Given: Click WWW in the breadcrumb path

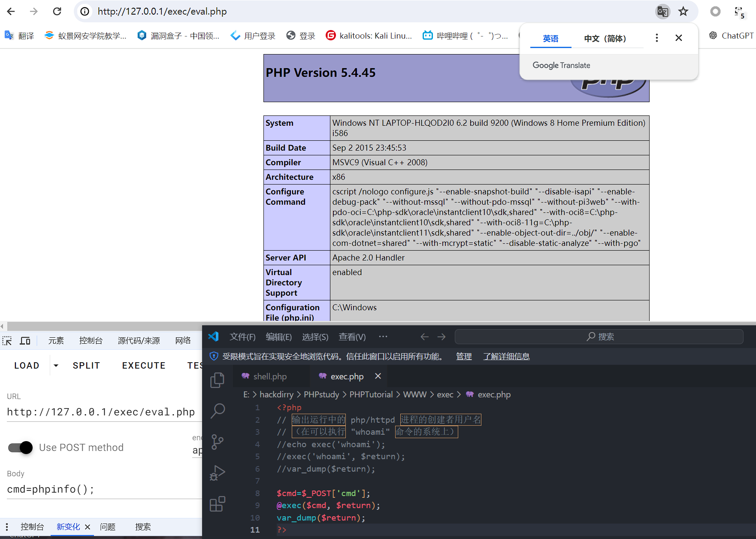Looking at the screenshot, I should coord(415,395).
